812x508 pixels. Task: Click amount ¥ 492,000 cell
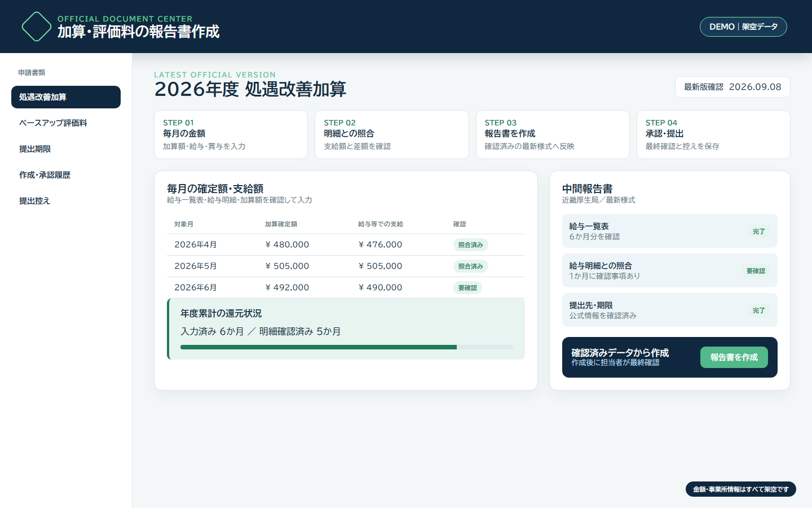click(x=287, y=287)
